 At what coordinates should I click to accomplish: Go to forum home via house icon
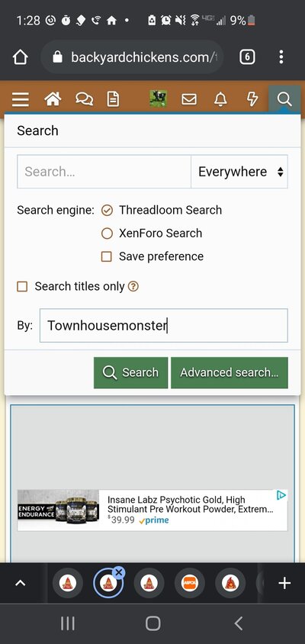(53, 99)
